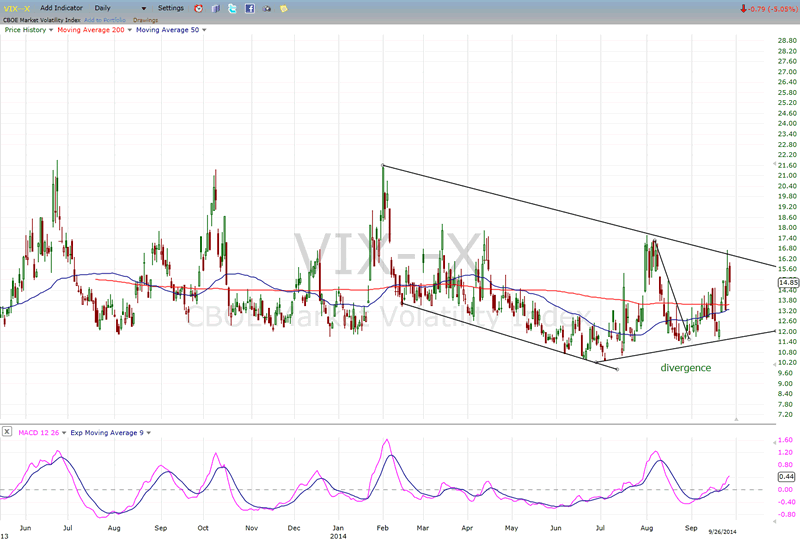
Task: Open the Settings menu
Action: coord(171,8)
